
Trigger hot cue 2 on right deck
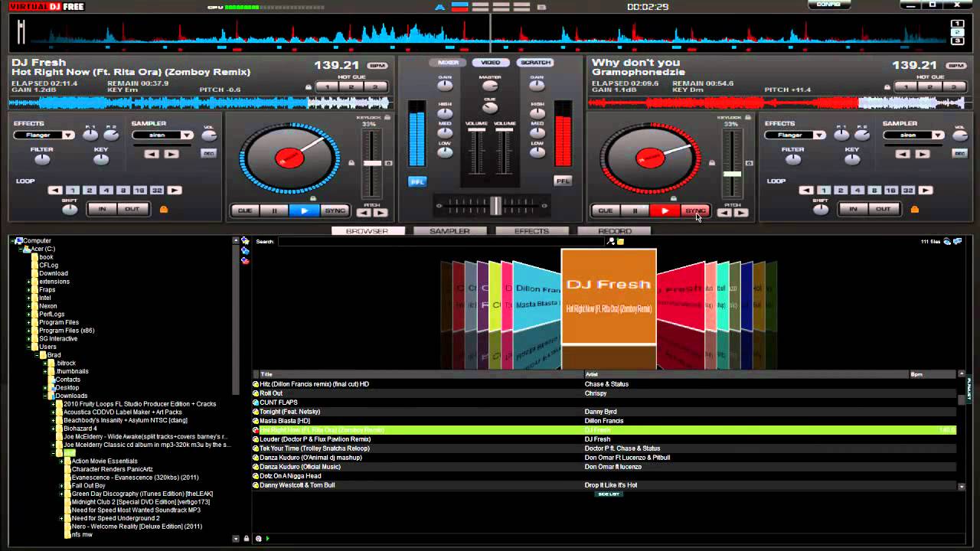930,87
